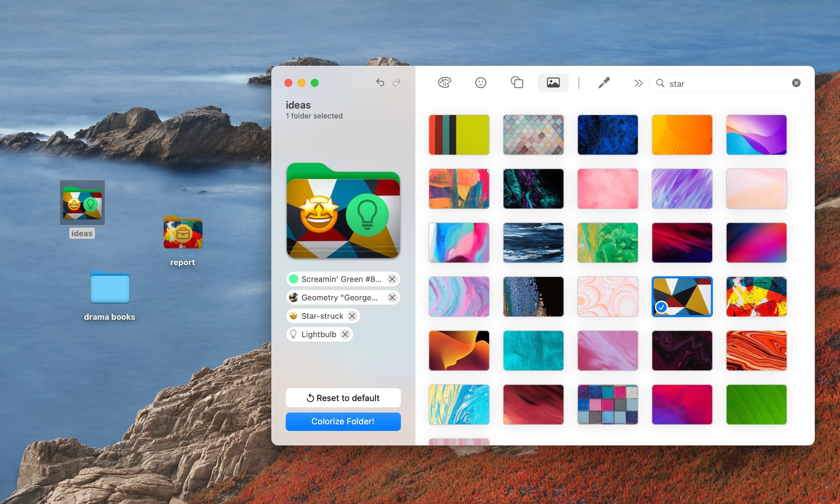Open the color palette tab
Image resolution: width=840 pixels, height=504 pixels.
(x=444, y=83)
